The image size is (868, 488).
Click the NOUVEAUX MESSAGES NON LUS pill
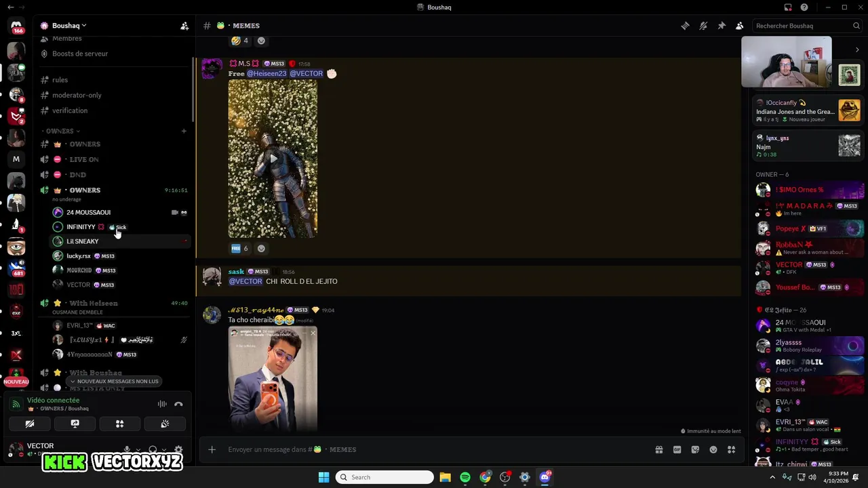pyautogui.click(x=113, y=382)
